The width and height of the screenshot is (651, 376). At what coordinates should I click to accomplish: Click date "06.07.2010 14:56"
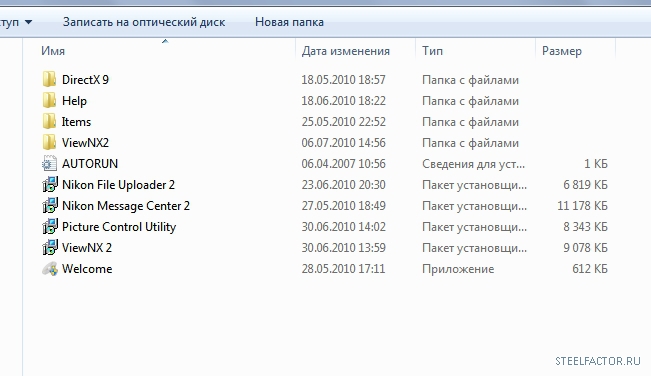pos(343,143)
